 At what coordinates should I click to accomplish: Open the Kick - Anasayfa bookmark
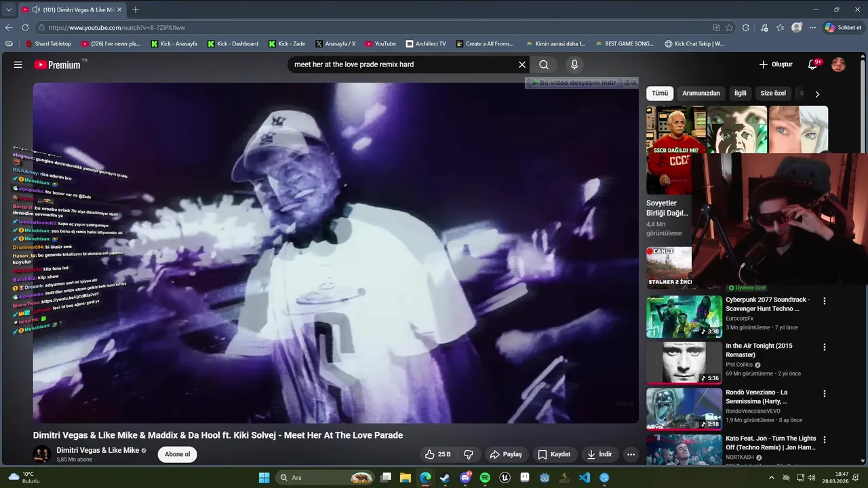(174, 43)
